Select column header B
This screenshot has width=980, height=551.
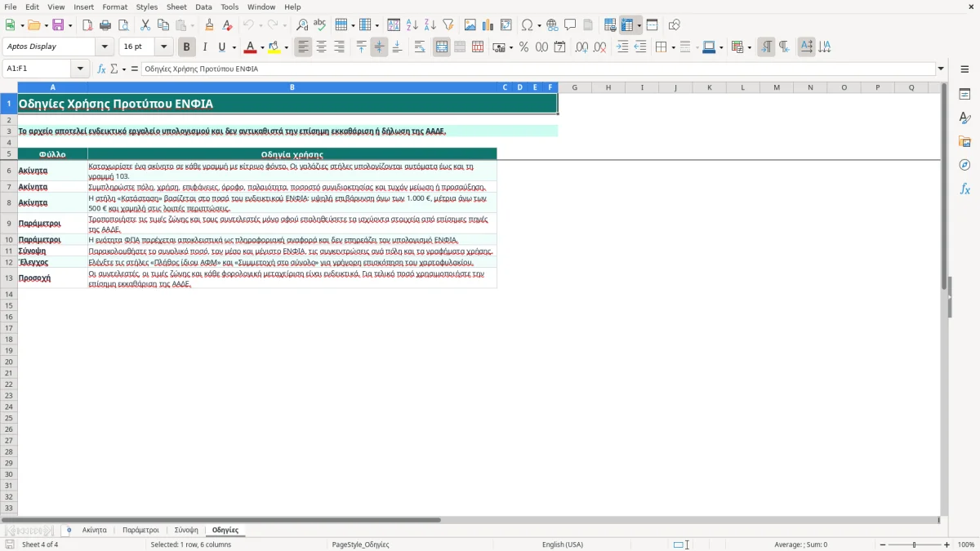point(292,87)
